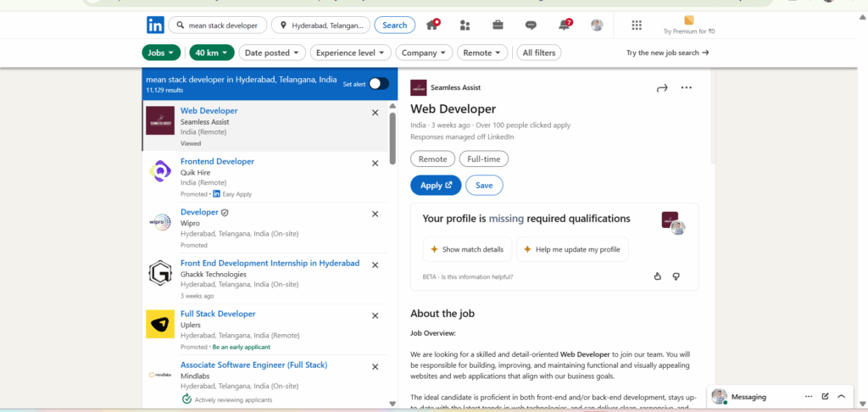Click Seamless Assist company name in detail pane
Screen dimensions: 868x412
coord(455,87)
